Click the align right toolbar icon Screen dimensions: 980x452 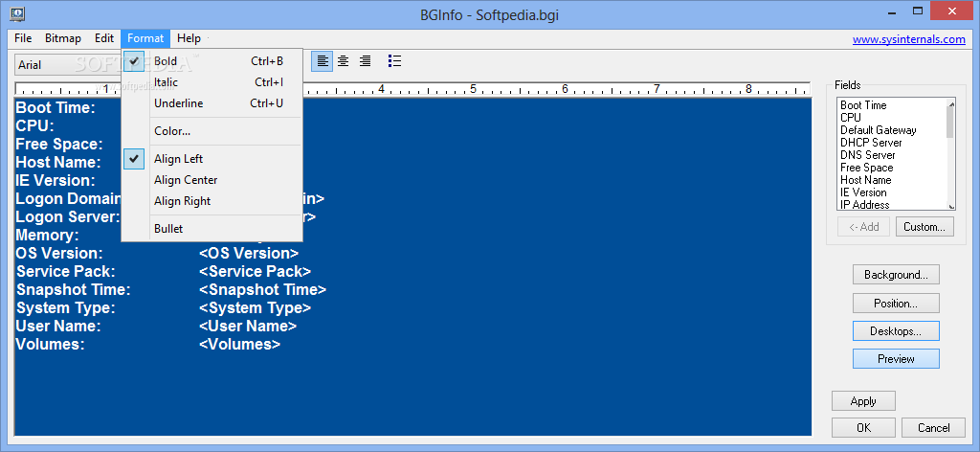[x=365, y=61]
